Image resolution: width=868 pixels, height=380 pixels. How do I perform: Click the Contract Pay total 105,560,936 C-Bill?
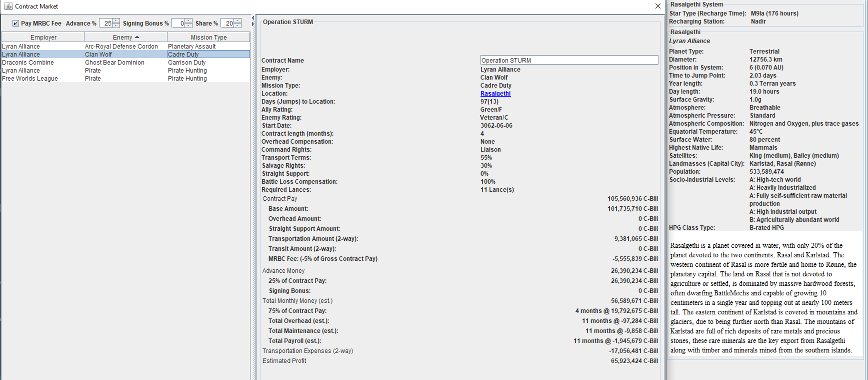tap(632, 199)
